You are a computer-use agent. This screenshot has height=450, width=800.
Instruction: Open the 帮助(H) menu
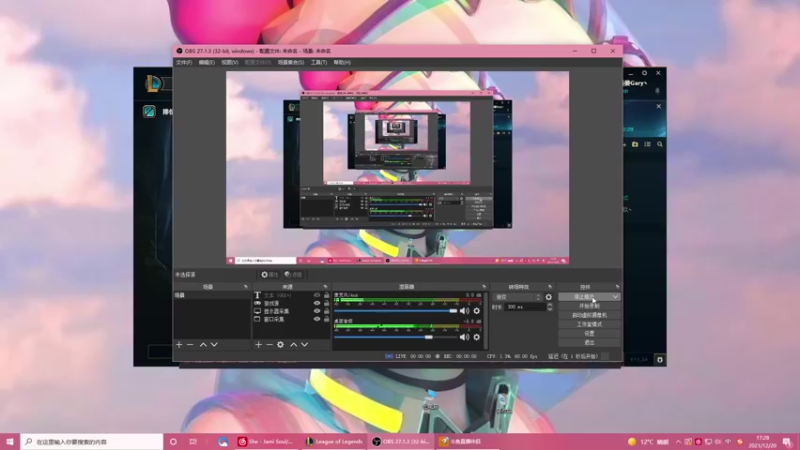pyautogui.click(x=342, y=62)
